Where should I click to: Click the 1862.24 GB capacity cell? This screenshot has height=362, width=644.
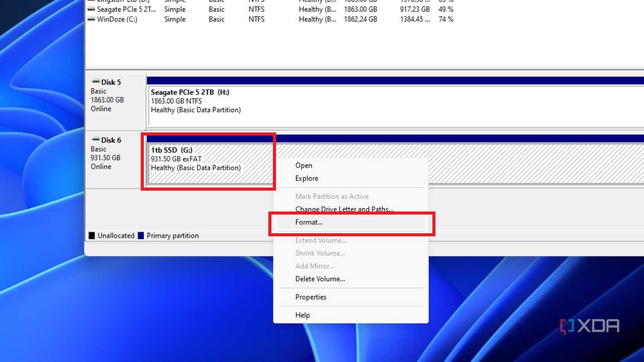click(360, 19)
